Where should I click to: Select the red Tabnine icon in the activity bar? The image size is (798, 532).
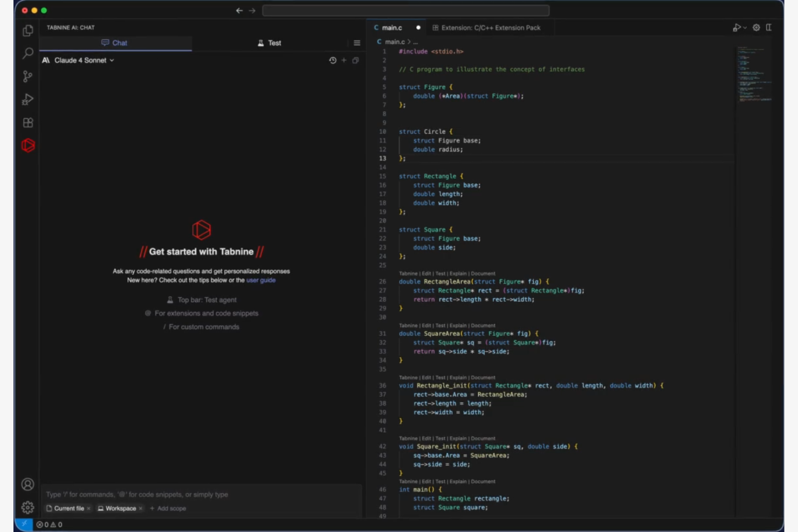(x=27, y=145)
